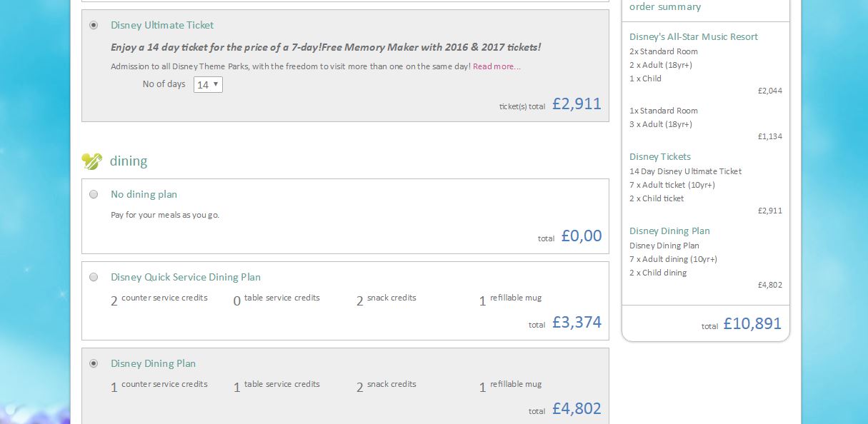
Task: Choose the No dining plan radio option
Action: (94, 194)
